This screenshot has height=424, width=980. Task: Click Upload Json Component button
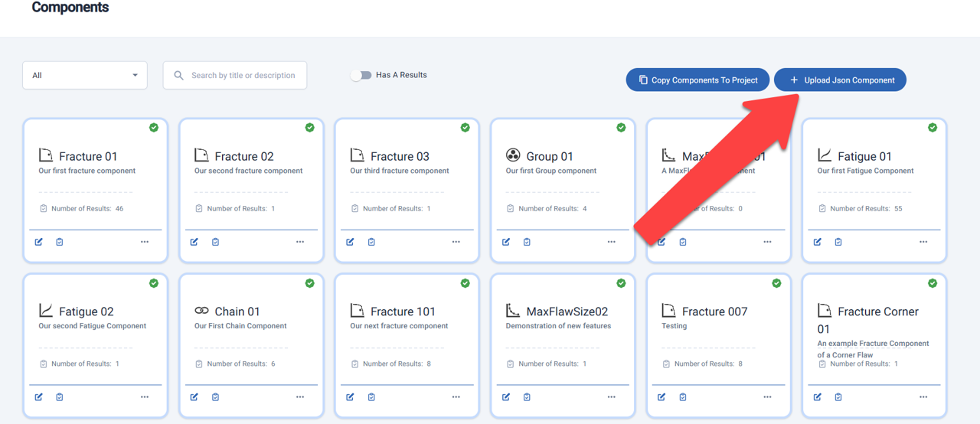(x=840, y=80)
